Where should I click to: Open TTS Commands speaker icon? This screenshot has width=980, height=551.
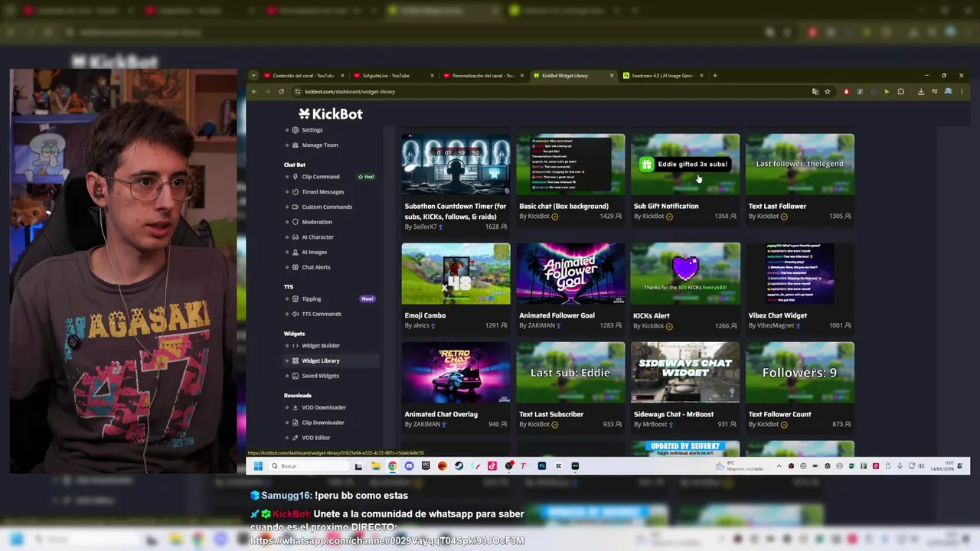click(296, 314)
